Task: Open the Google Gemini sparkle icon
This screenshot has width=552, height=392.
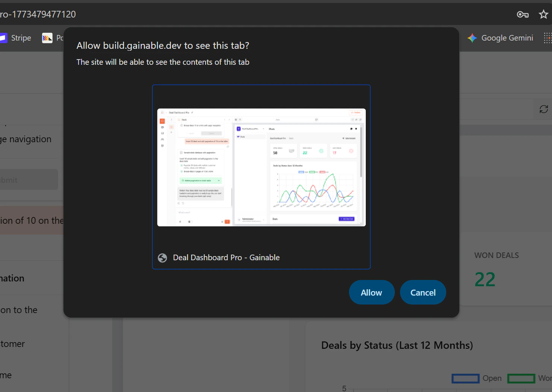Action: pos(472,38)
